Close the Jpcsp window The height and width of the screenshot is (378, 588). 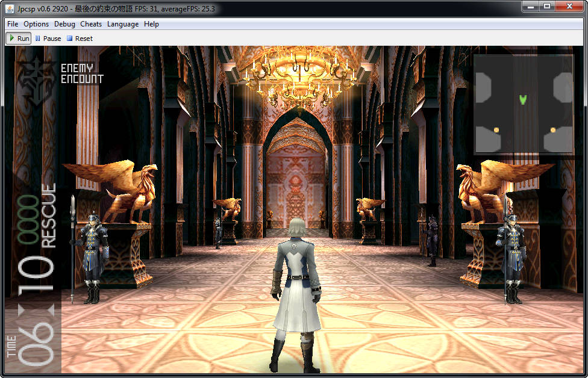click(x=569, y=6)
